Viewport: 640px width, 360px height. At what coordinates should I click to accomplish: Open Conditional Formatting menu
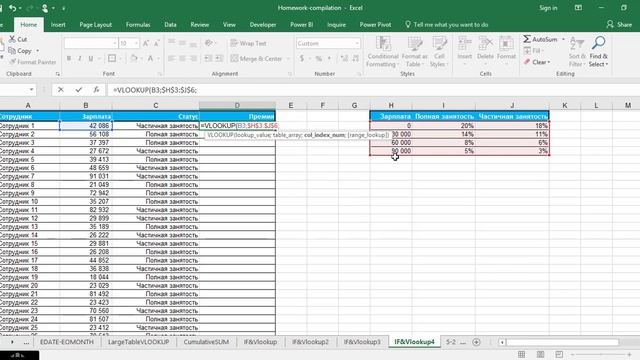pos(382,52)
